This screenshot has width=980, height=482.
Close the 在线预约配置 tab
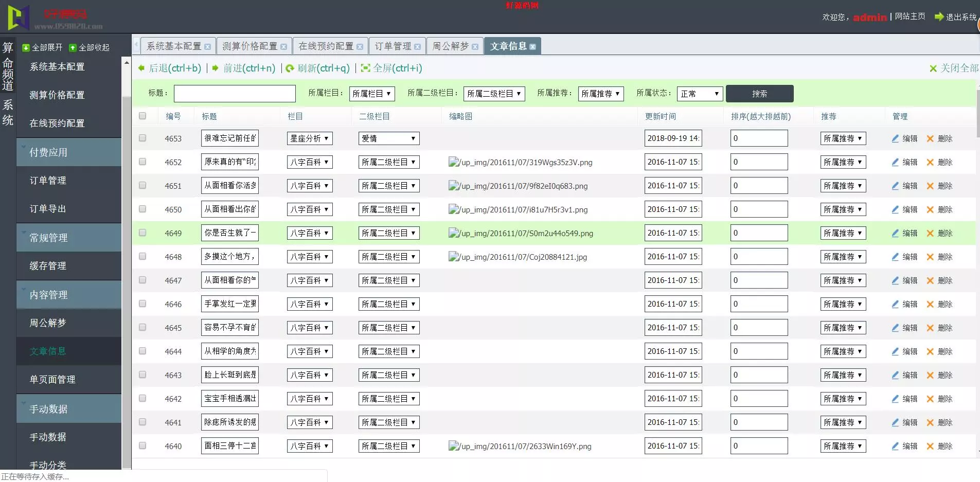[360, 47]
